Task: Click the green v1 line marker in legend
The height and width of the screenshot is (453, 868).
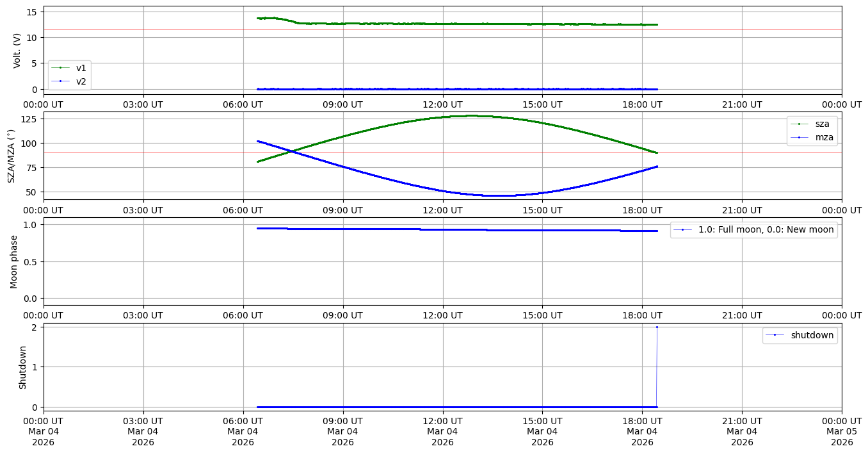Action: pyautogui.click(x=60, y=68)
